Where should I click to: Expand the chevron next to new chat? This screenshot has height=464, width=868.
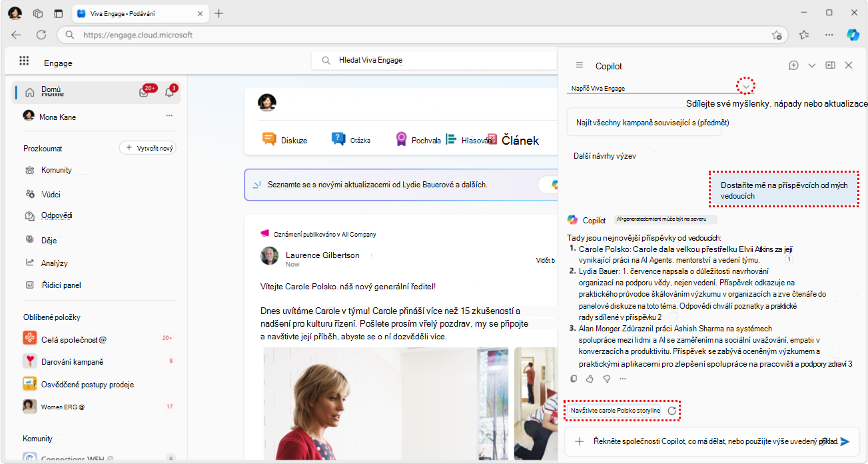[811, 65]
